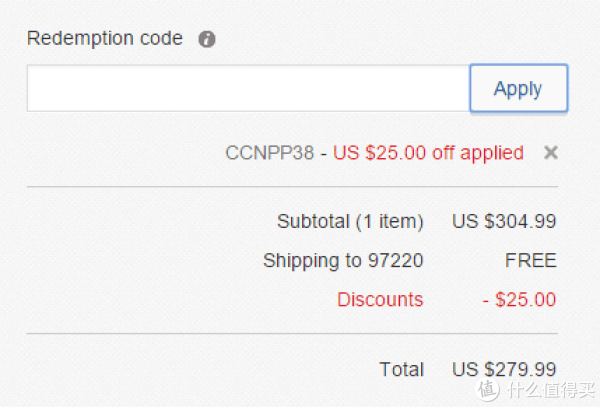Click the US $25.00 off applied message
This screenshot has width=600, height=407.
(428, 153)
